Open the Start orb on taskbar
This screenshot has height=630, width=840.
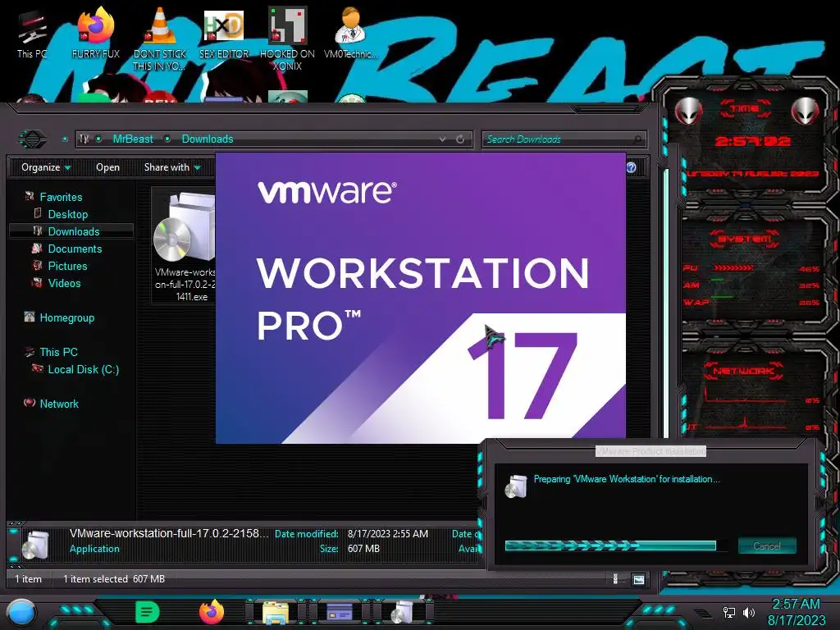[21, 613]
